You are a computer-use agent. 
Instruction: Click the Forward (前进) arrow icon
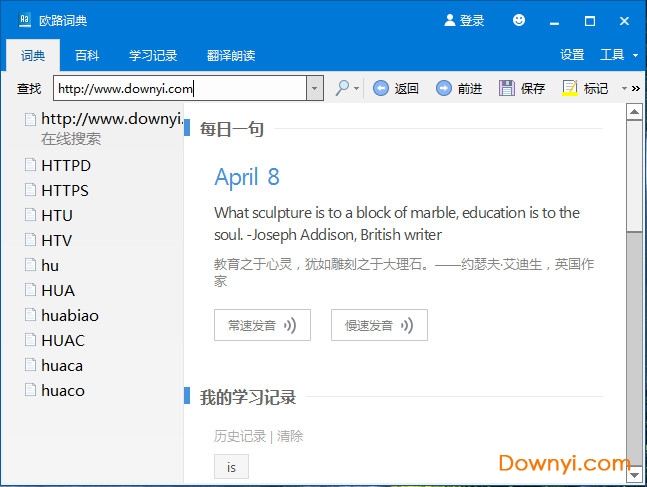(x=444, y=88)
